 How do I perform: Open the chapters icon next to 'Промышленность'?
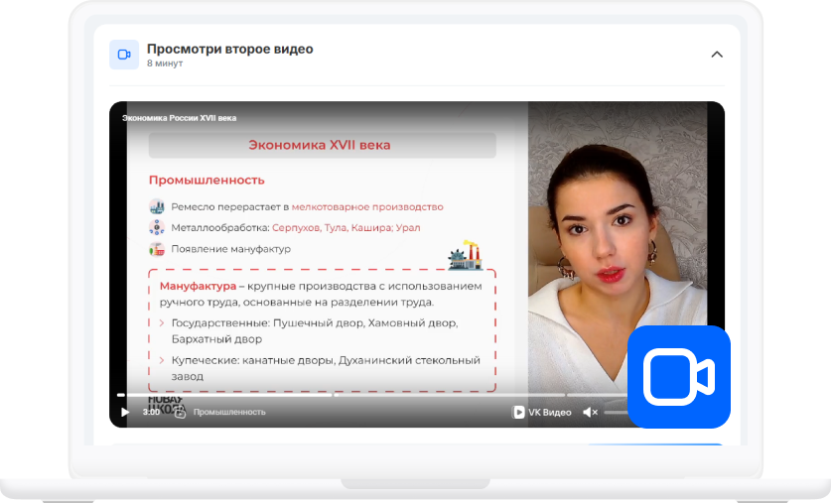pos(180,412)
